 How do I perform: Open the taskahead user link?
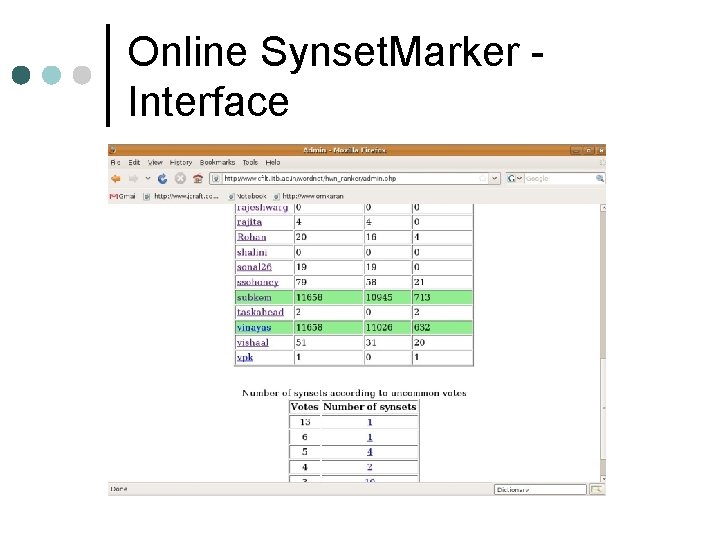260,312
